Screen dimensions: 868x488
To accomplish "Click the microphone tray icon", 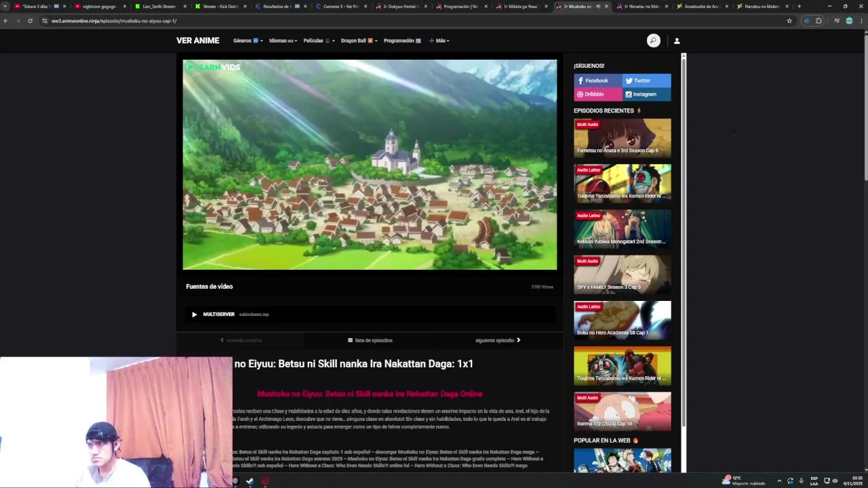I will (x=800, y=481).
